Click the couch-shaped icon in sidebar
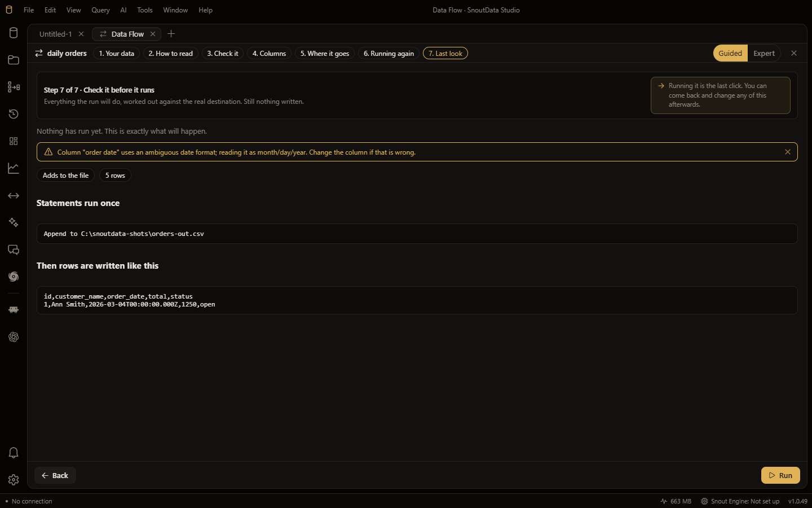Screen dimensions: 812x508 [x=14, y=310]
